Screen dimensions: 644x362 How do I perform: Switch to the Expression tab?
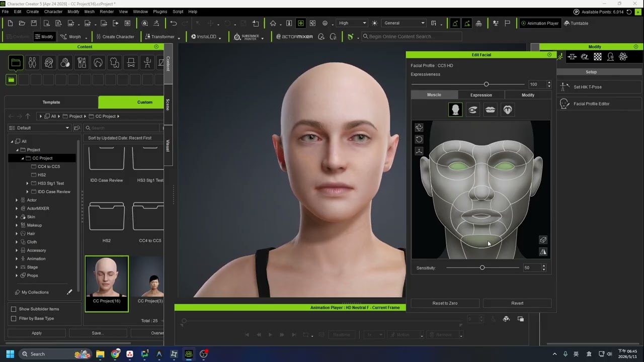point(481,95)
